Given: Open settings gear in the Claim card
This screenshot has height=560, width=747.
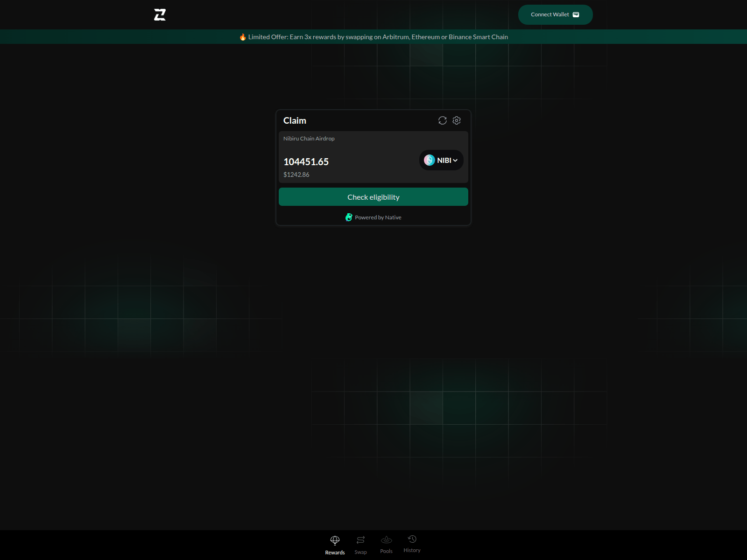Looking at the screenshot, I should [457, 120].
